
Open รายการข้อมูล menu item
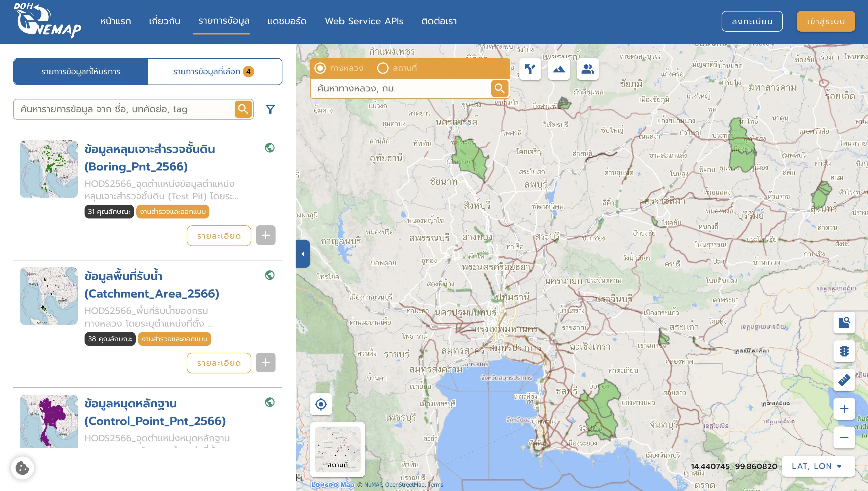[224, 21]
